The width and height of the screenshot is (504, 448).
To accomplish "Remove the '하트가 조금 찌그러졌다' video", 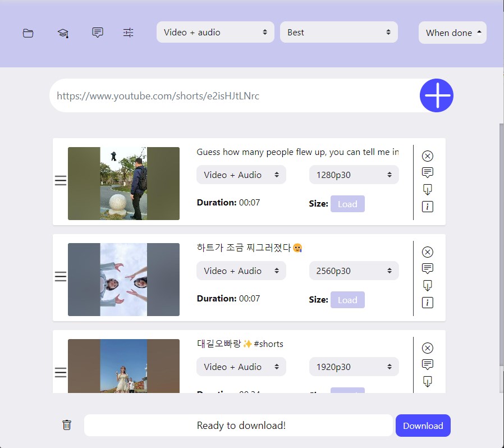I will pyautogui.click(x=428, y=252).
